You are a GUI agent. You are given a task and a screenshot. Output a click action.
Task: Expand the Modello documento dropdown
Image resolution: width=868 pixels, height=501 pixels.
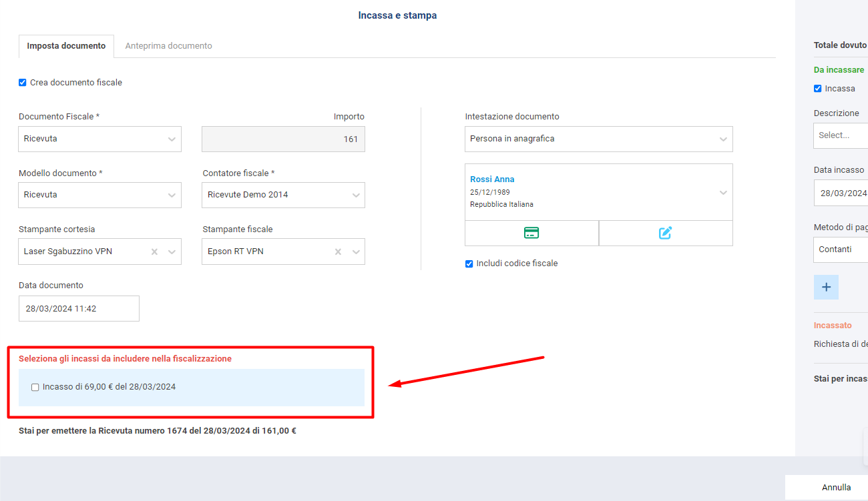coord(100,195)
